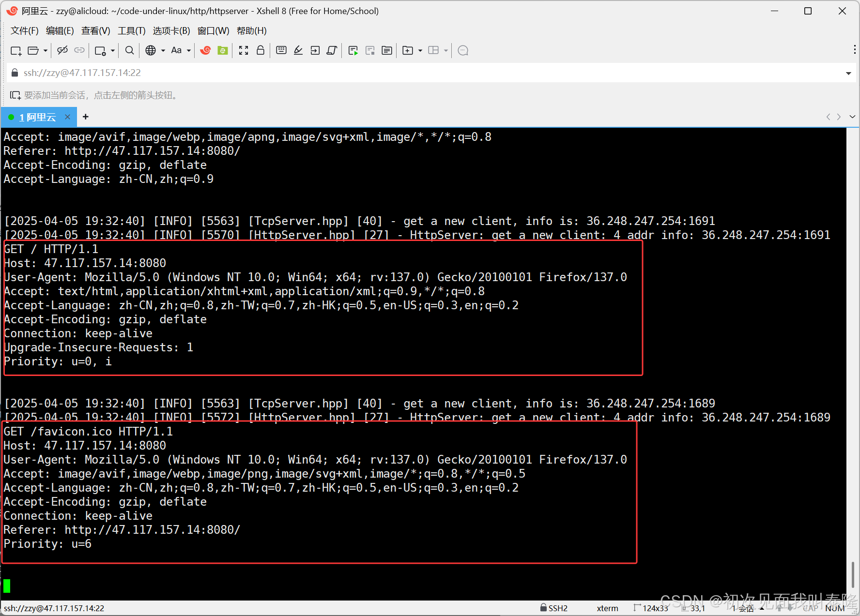Maximize the Xshell window
This screenshot has height=616, width=860.
click(808, 11)
